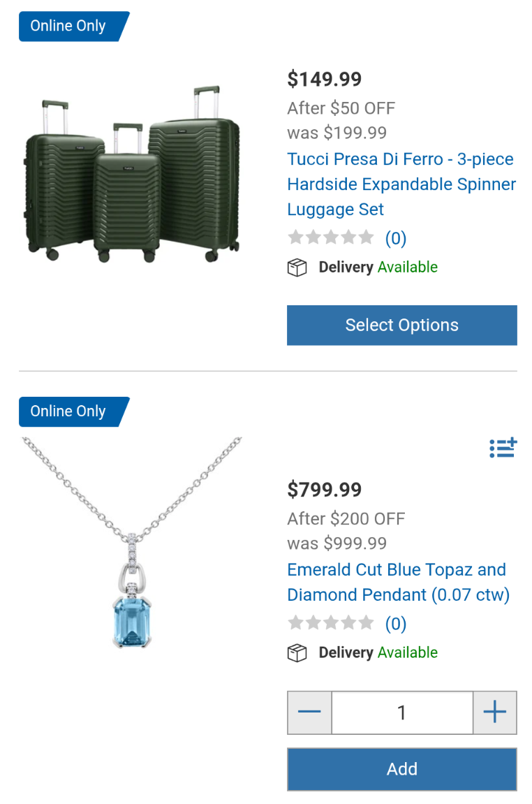Click the star rating for the luggage set

[x=331, y=238]
